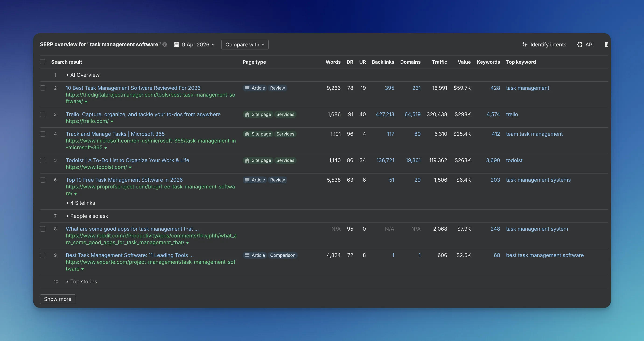644x341 pixels.
Task: Click the export icon in top right corner
Action: point(607,45)
